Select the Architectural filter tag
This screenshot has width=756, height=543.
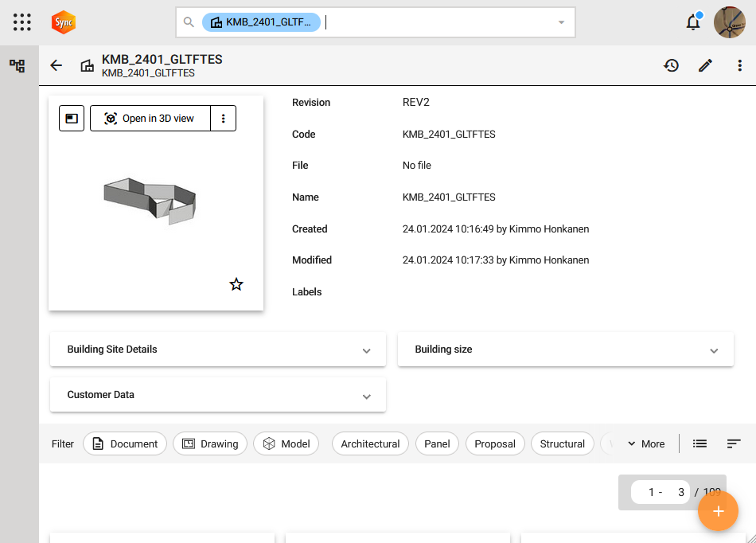pos(370,444)
